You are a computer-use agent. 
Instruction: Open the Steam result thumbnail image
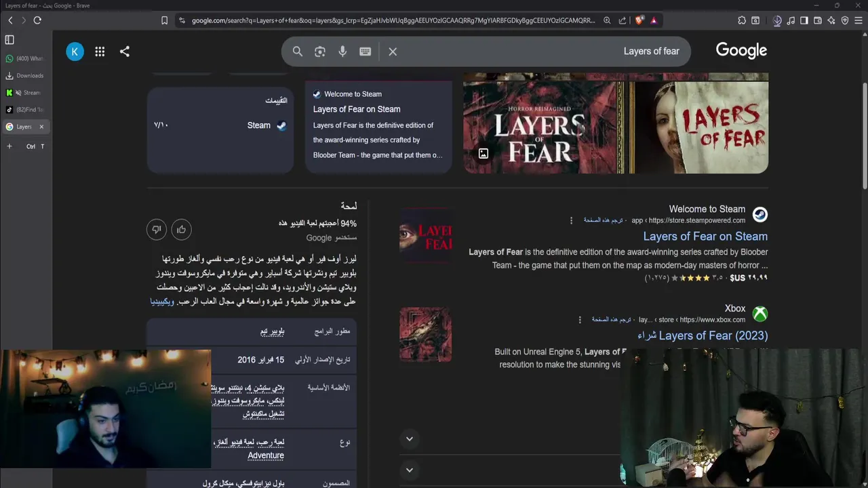click(x=425, y=235)
